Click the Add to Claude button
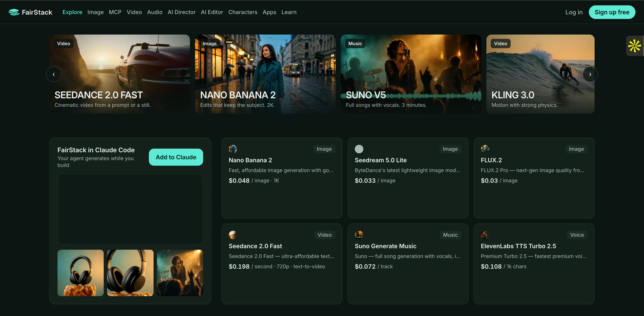Image resolution: width=644 pixels, height=316 pixels. pos(176,157)
